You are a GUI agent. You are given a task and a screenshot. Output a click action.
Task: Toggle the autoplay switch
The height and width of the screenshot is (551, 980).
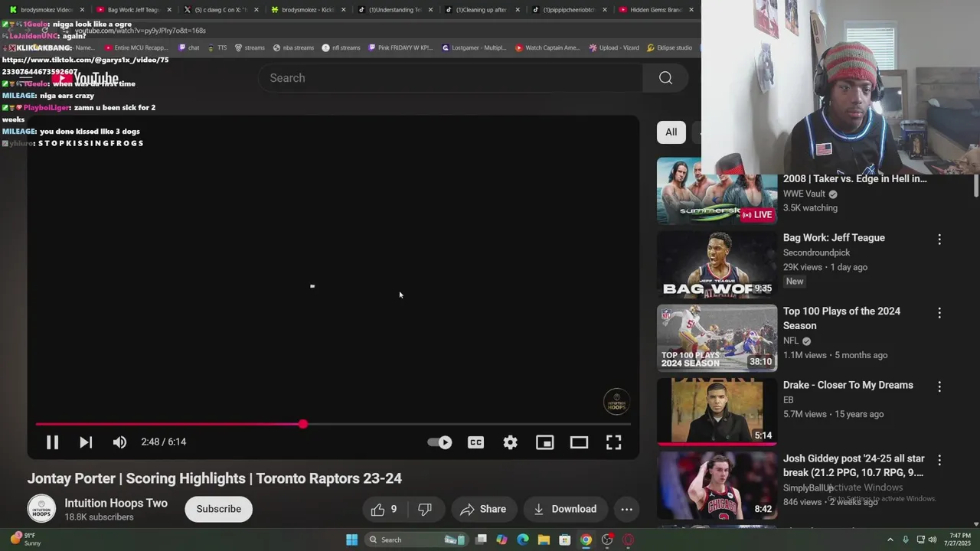439,442
